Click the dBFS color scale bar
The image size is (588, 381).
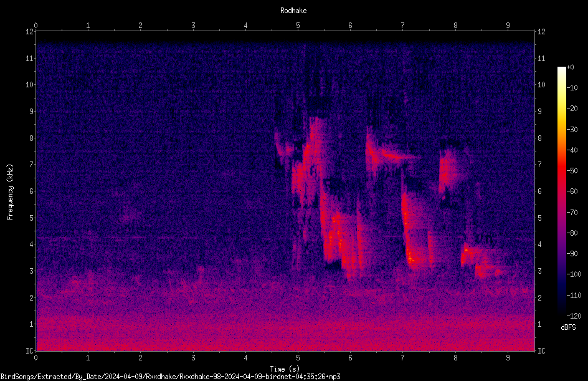(x=561, y=191)
